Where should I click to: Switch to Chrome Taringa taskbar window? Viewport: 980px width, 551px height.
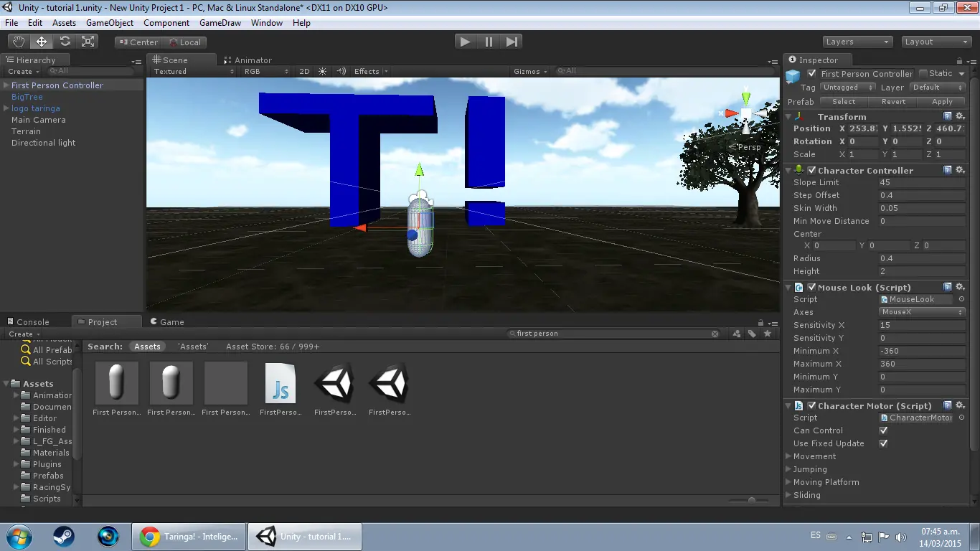(x=189, y=537)
